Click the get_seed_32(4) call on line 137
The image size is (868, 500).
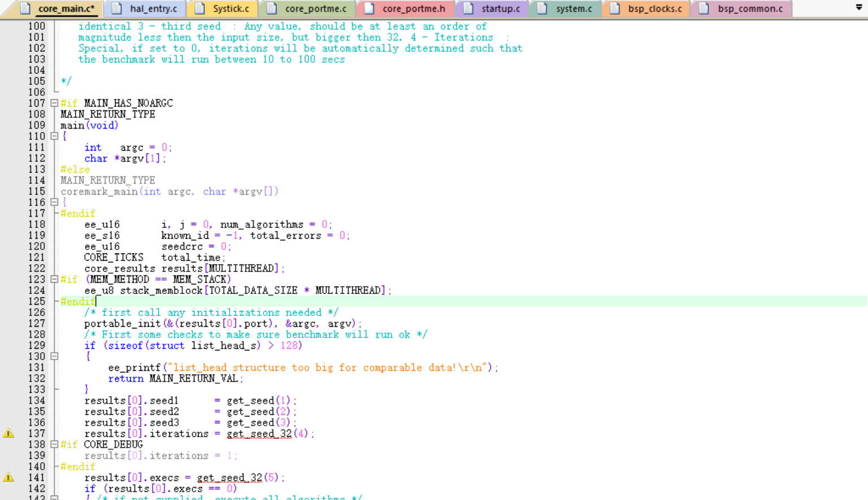click(268, 433)
